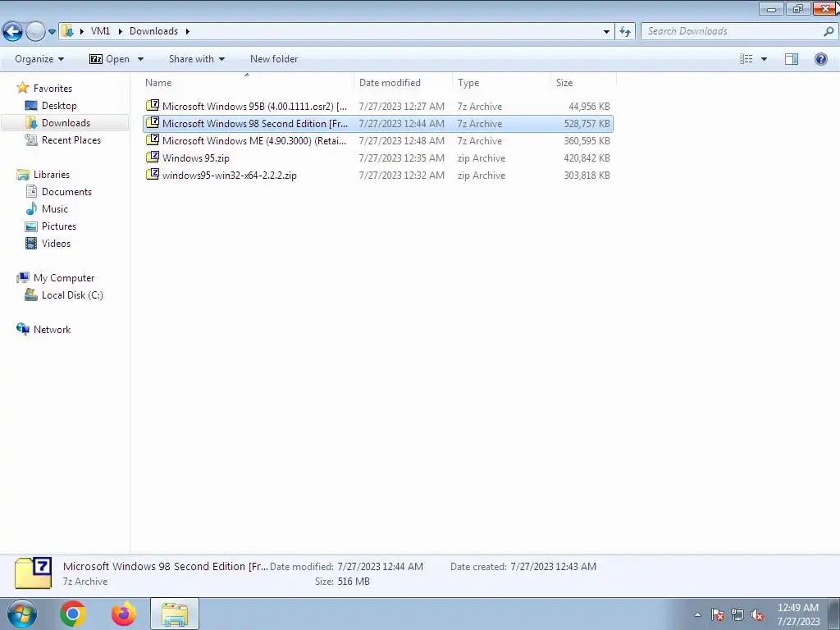The height and width of the screenshot is (630, 840).
Task: Change the view with the view icon
Action: click(746, 59)
